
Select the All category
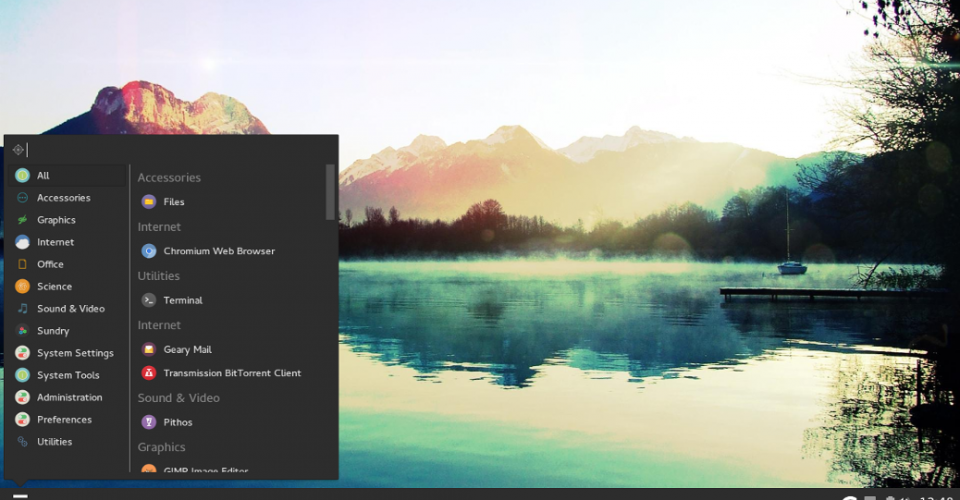point(43,176)
